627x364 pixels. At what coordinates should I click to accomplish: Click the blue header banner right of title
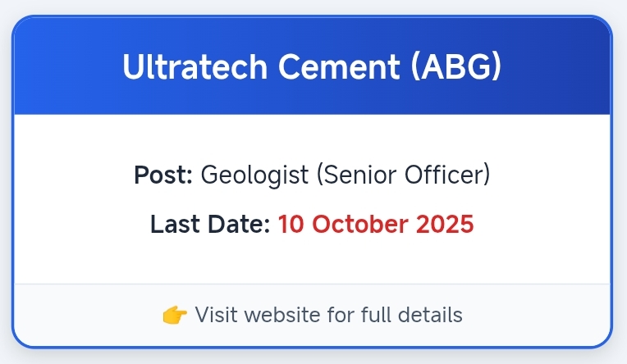[x=558, y=67]
